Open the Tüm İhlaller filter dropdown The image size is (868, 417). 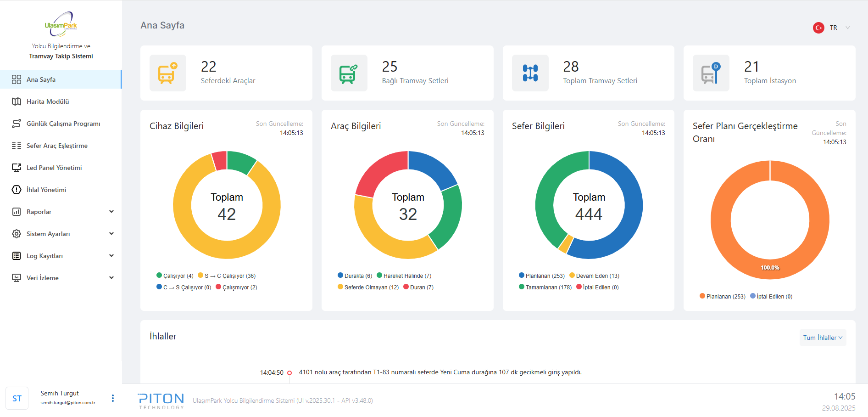823,338
